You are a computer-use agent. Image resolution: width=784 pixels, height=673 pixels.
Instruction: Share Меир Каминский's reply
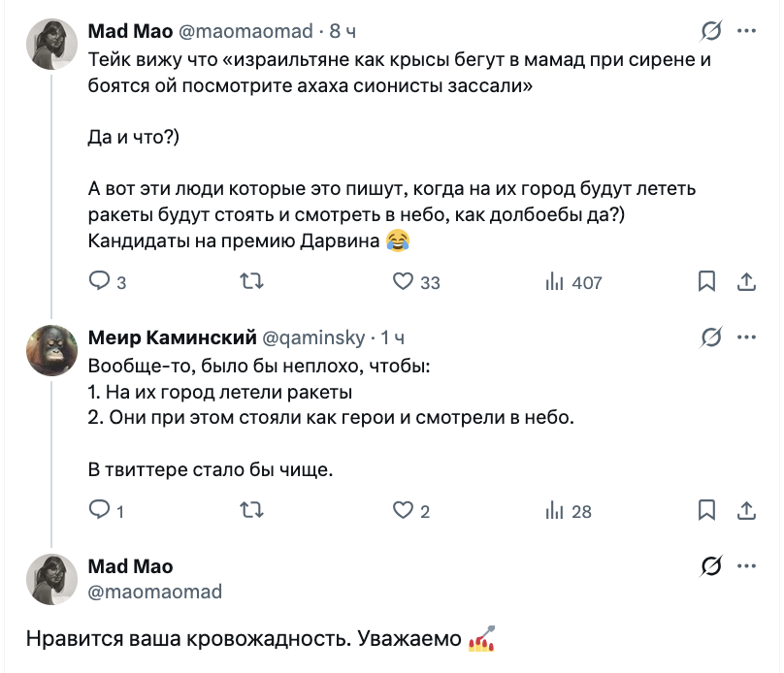746,510
